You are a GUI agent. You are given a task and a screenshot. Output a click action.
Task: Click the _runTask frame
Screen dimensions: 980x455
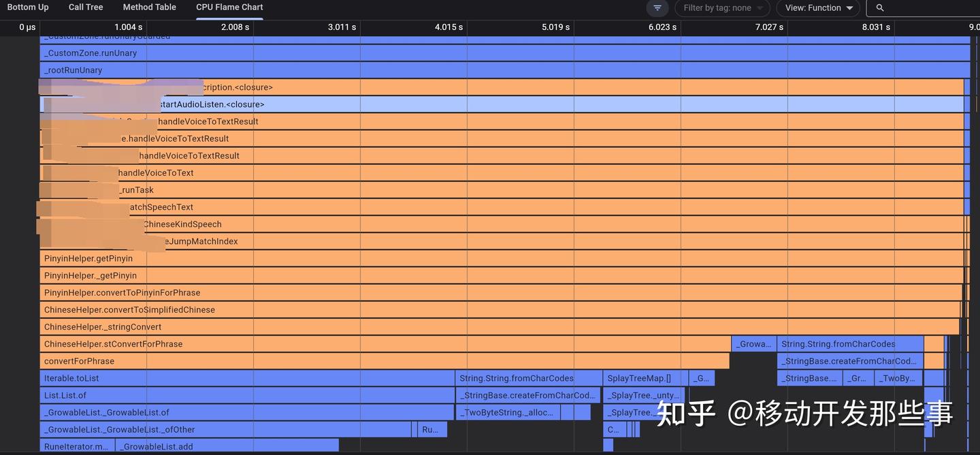pyautogui.click(x=502, y=190)
